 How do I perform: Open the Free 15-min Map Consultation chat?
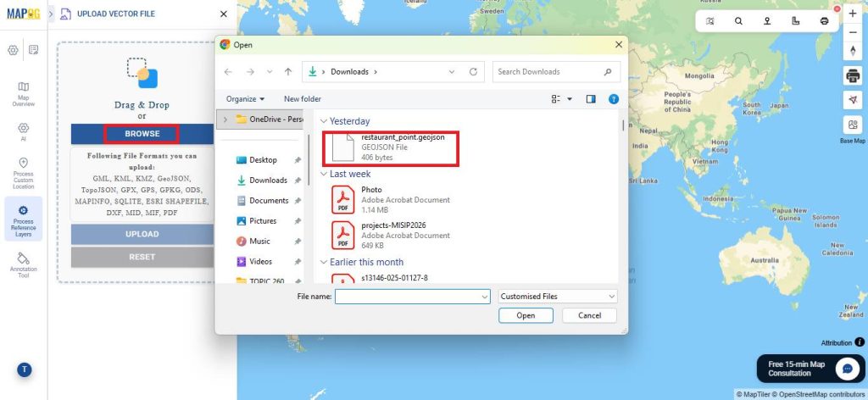pos(811,369)
